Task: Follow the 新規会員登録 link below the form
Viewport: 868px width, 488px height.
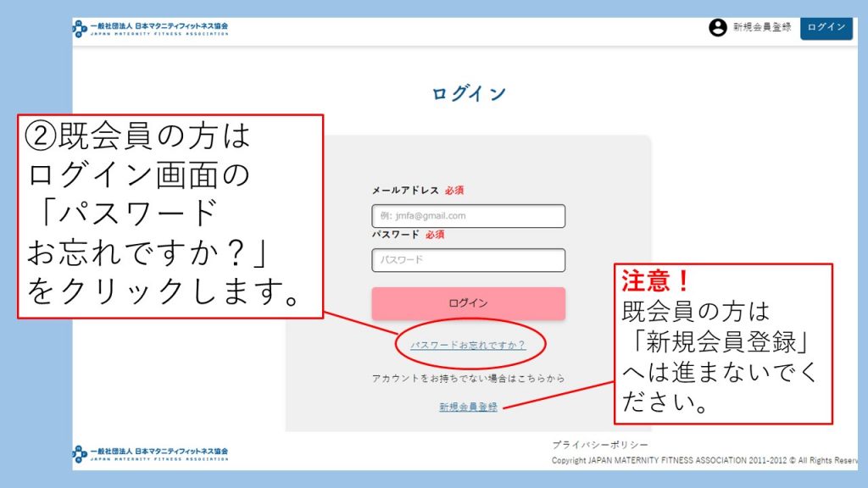Action: pyautogui.click(x=468, y=407)
